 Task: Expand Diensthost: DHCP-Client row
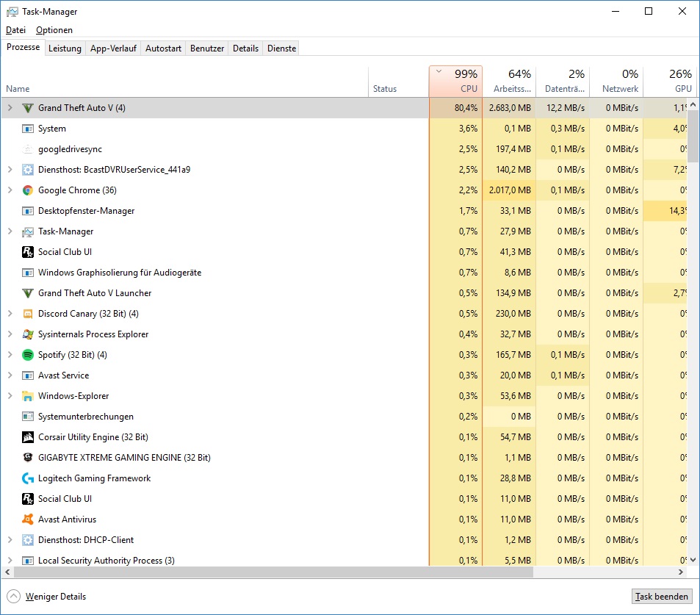point(10,539)
